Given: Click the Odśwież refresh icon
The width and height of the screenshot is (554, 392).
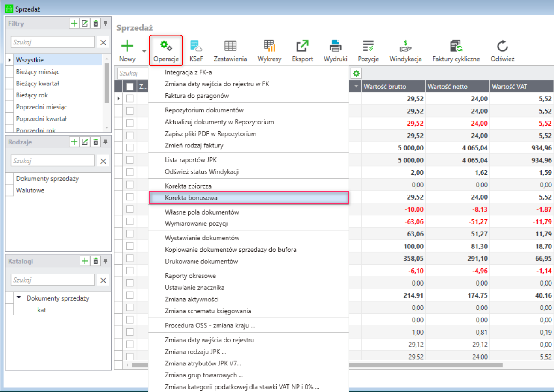Looking at the screenshot, I should [502, 46].
